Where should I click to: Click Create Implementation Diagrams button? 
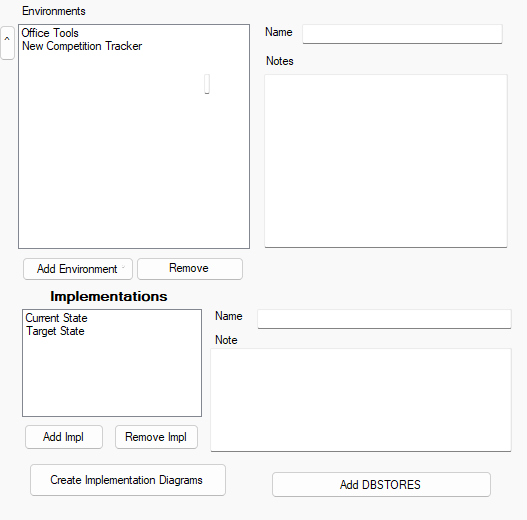(x=128, y=480)
